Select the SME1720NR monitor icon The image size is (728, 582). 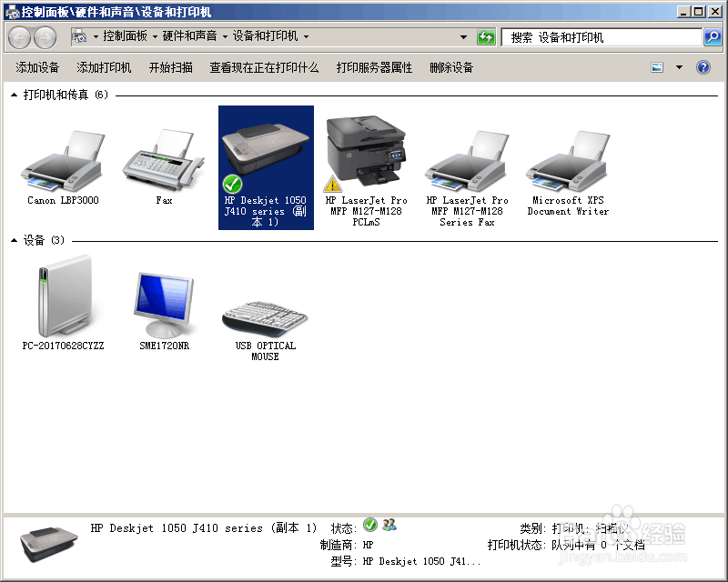pyautogui.click(x=164, y=305)
